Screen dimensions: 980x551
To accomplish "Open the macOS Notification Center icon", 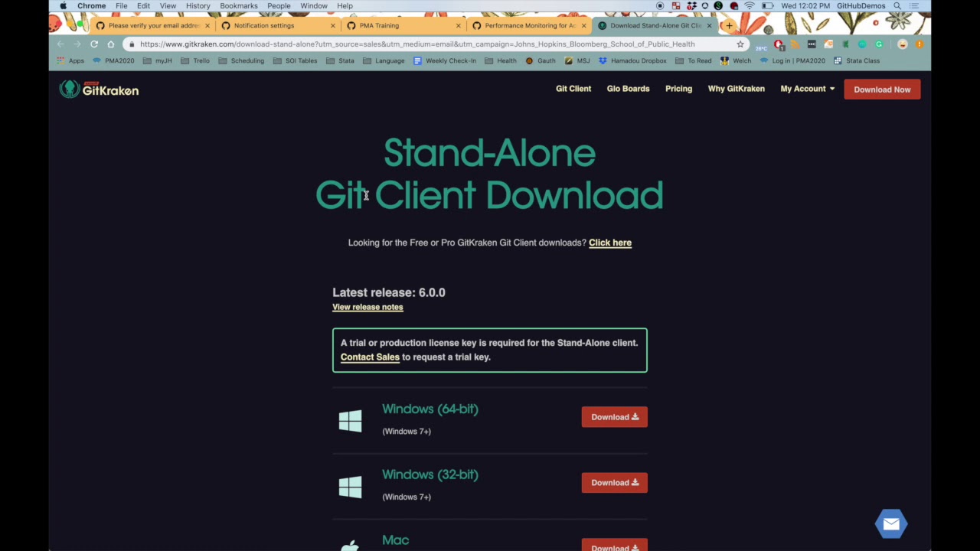I will pyautogui.click(x=914, y=6).
